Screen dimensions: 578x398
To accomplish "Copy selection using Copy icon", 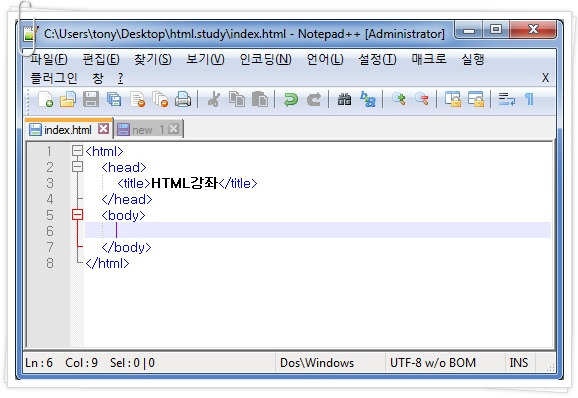I will (x=237, y=99).
